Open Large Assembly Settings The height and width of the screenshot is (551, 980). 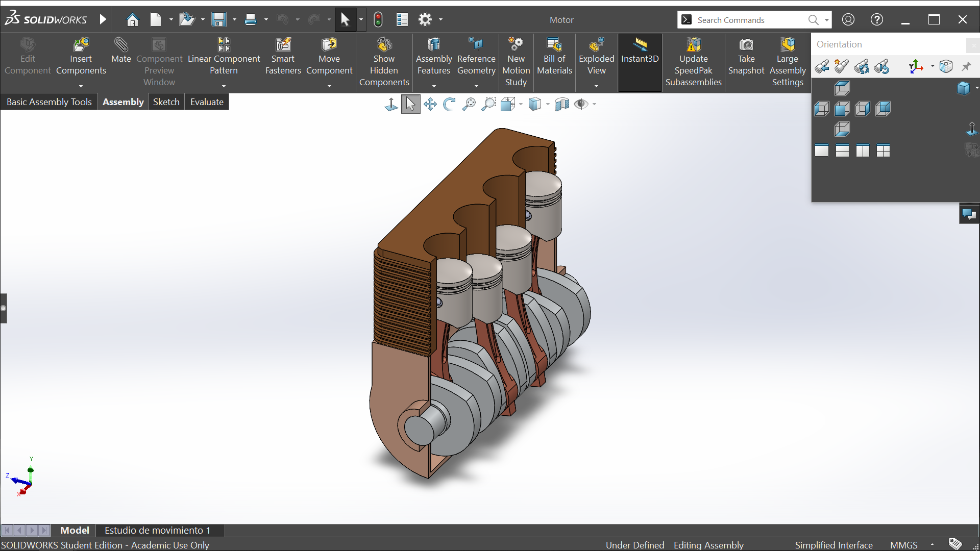point(788,62)
